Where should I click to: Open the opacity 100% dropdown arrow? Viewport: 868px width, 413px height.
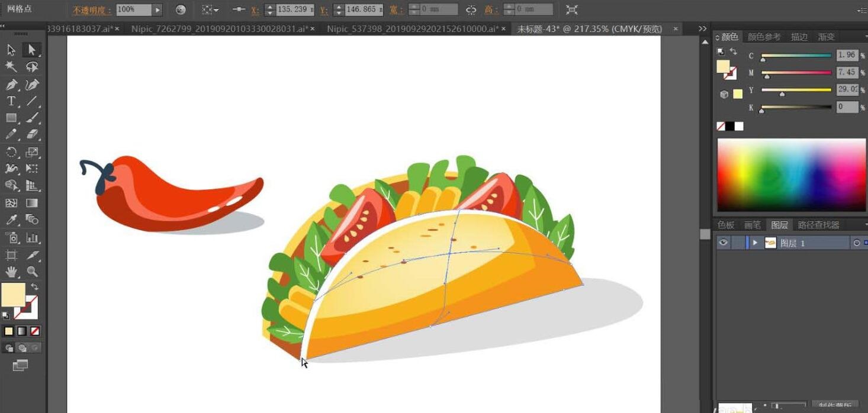click(x=157, y=10)
